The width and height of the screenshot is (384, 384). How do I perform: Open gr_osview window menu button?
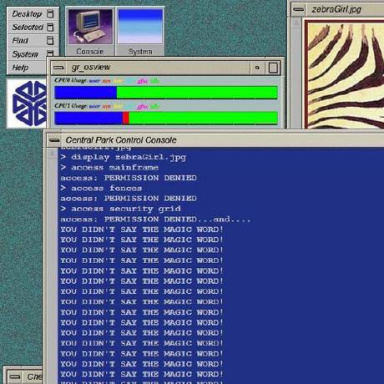pos(59,68)
